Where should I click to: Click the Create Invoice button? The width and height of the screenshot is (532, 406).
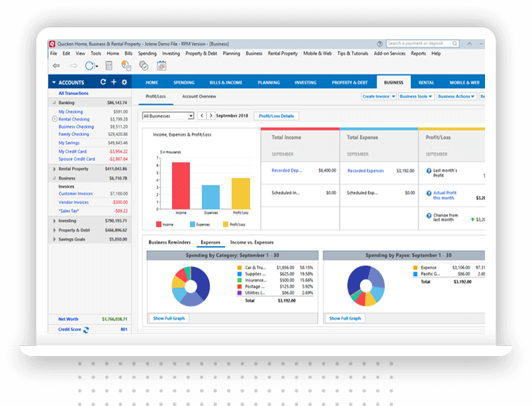tap(376, 97)
